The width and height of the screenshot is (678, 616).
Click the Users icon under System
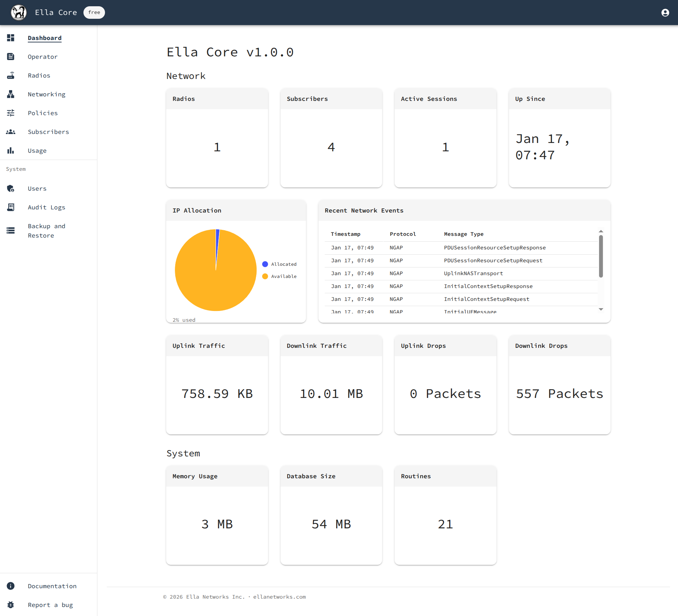click(x=11, y=189)
